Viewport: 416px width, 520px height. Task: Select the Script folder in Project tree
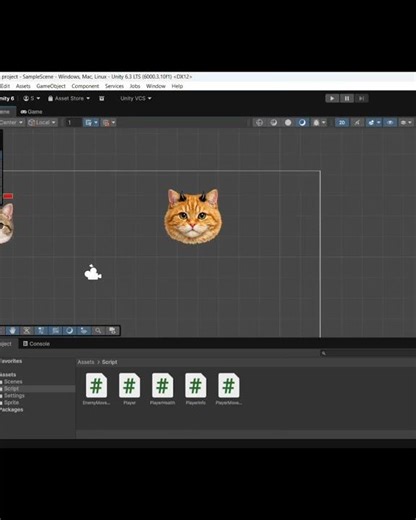11,389
